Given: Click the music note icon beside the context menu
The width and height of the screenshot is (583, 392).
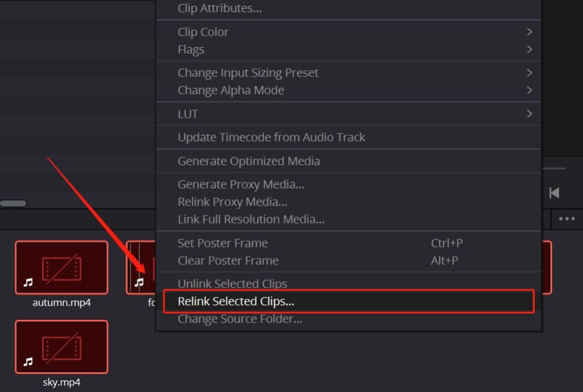Looking at the screenshot, I should 139,282.
